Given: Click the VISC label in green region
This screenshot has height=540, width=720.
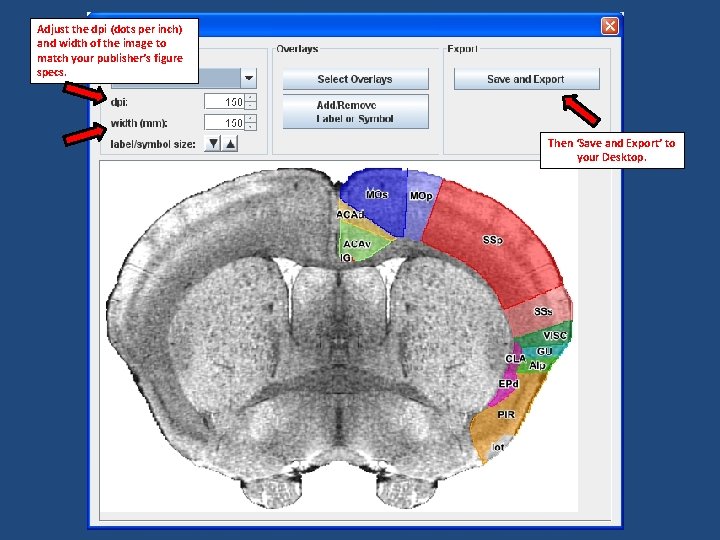Looking at the screenshot, I should click(555, 336).
